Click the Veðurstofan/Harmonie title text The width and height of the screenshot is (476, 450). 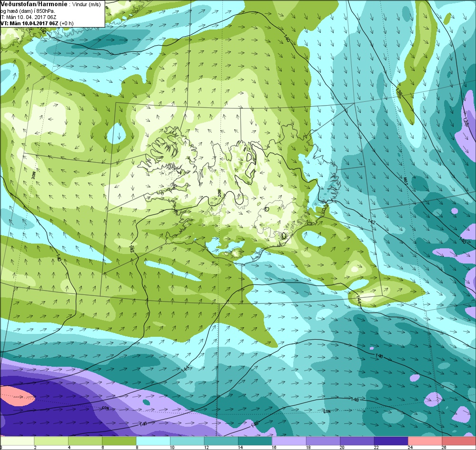coord(34,4)
